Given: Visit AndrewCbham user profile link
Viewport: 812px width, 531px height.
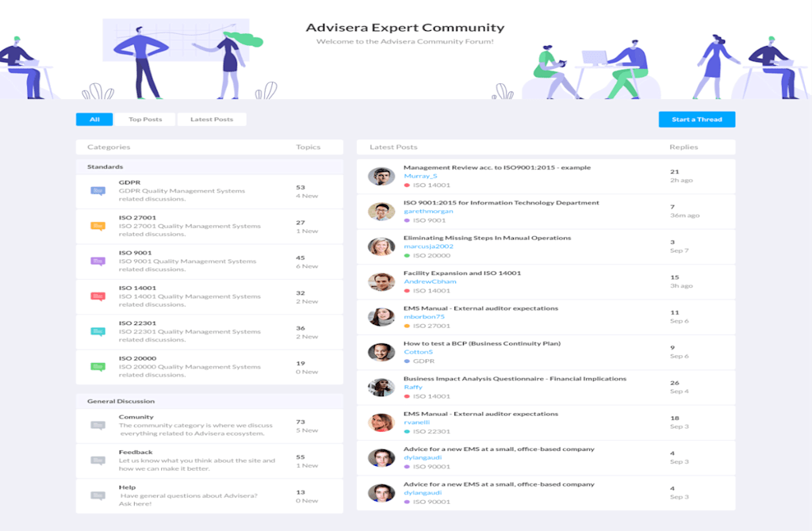Looking at the screenshot, I should (430, 281).
